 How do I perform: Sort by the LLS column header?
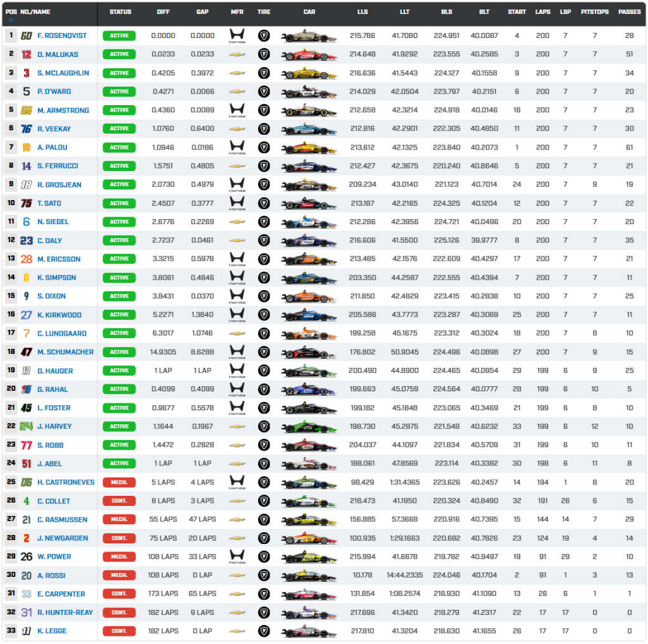[x=363, y=12]
